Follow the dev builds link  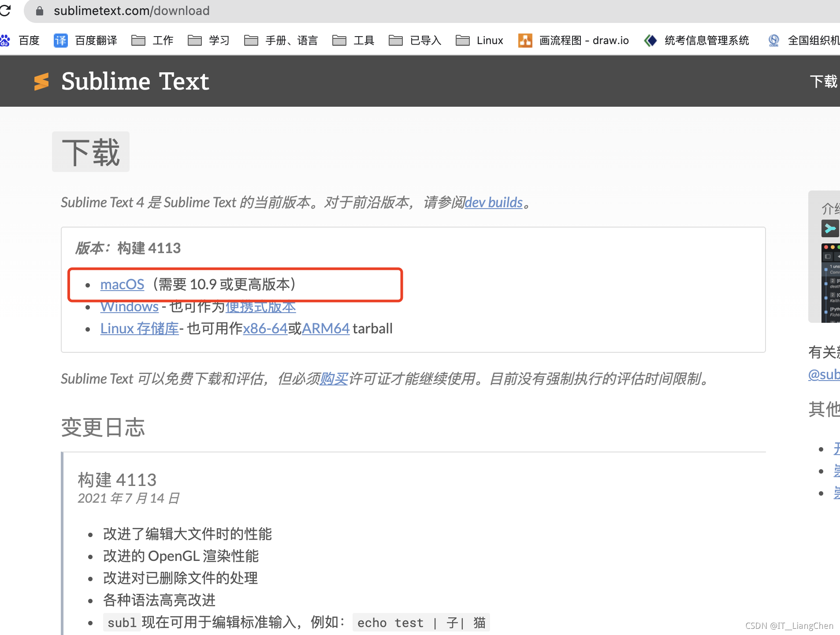tap(494, 202)
